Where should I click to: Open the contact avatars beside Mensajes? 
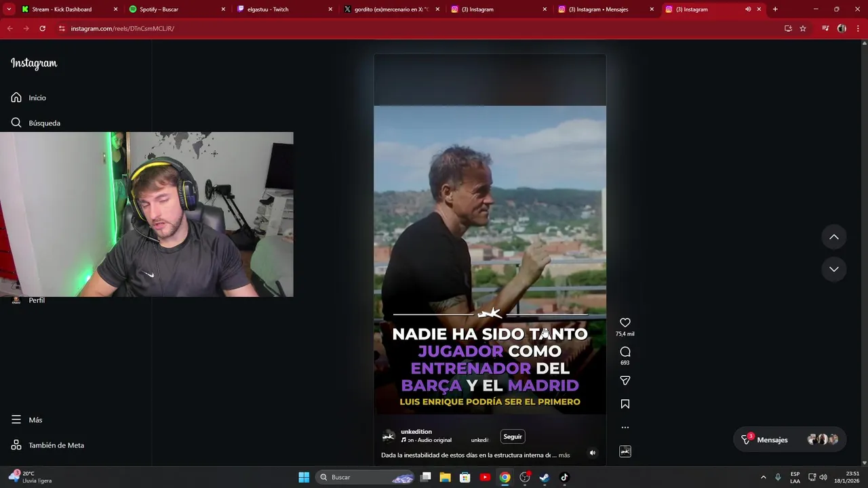point(823,439)
